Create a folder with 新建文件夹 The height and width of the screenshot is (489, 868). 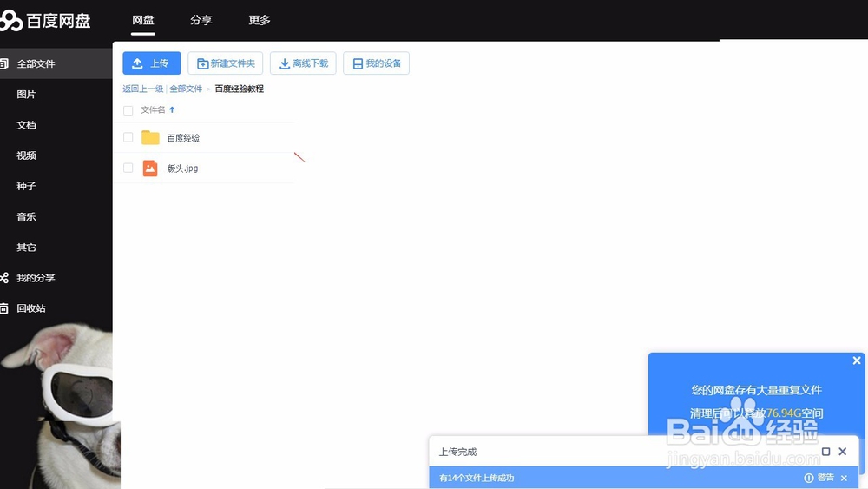point(226,63)
